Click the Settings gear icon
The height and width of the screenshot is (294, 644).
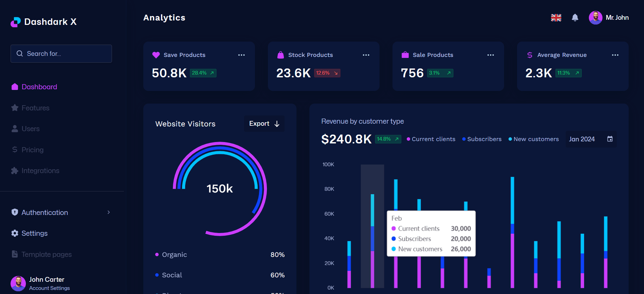coord(15,233)
